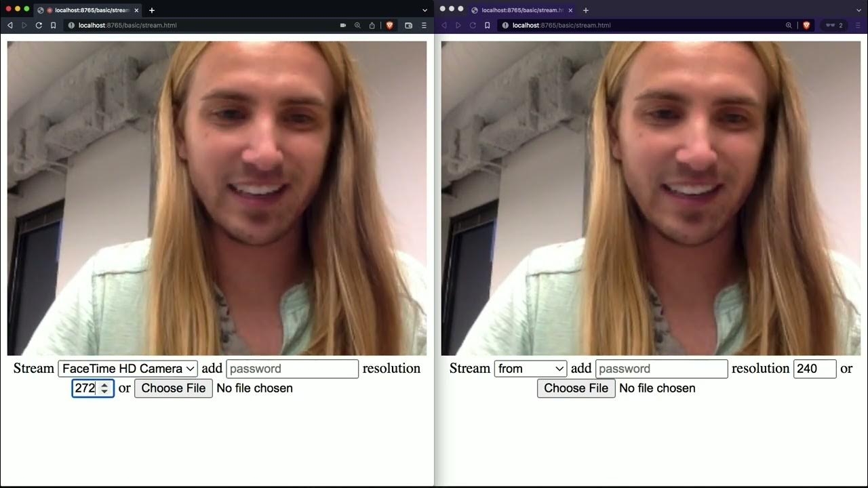Click the video stream in the right window
Screen dimensions: 868x488
pyautogui.click(x=651, y=198)
